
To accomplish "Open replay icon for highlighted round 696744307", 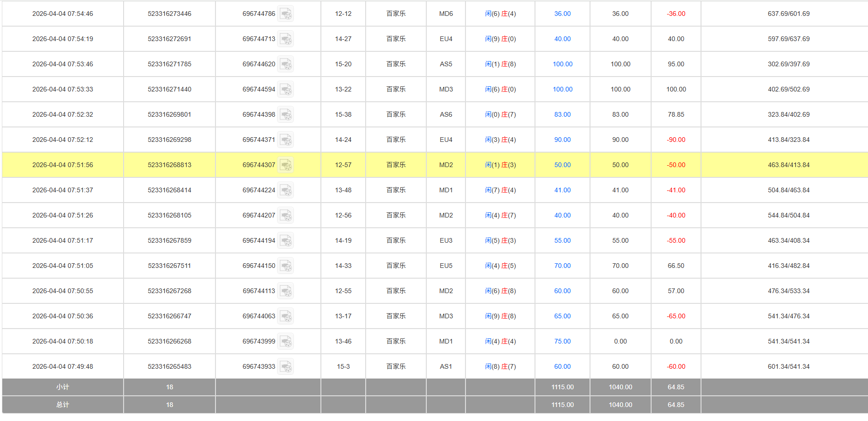I will 285,165.
